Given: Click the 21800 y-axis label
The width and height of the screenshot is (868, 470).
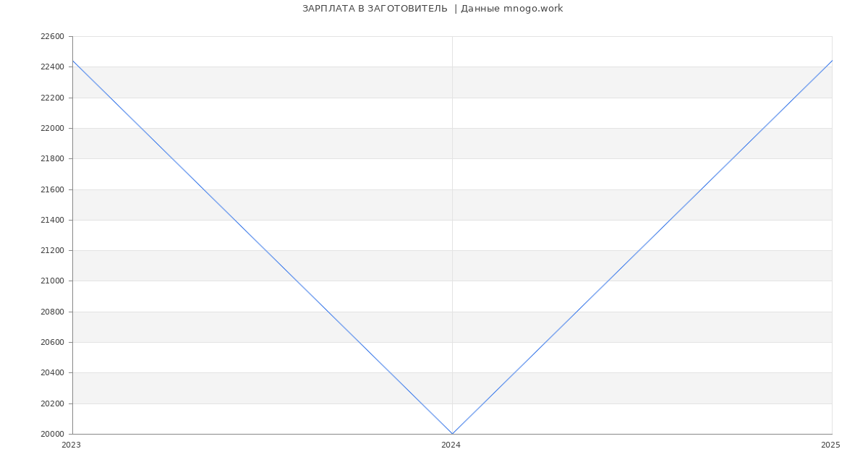Looking at the screenshot, I should pyautogui.click(x=52, y=159).
